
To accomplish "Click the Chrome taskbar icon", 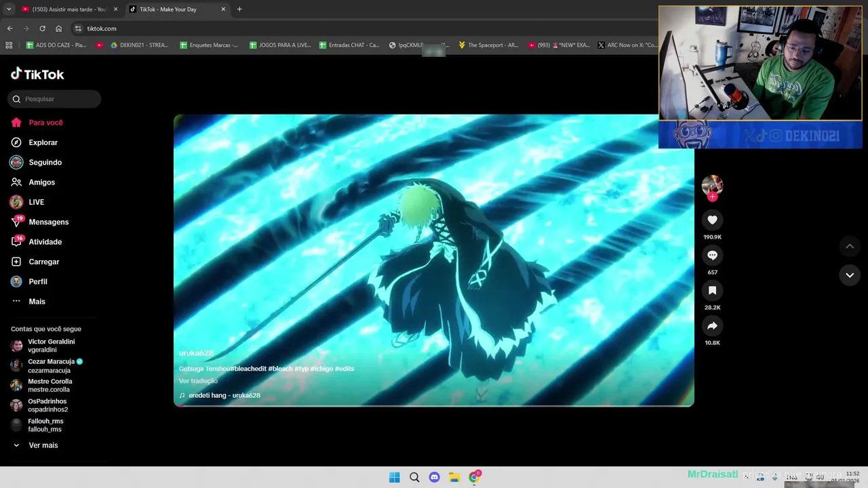I will (475, 477).
